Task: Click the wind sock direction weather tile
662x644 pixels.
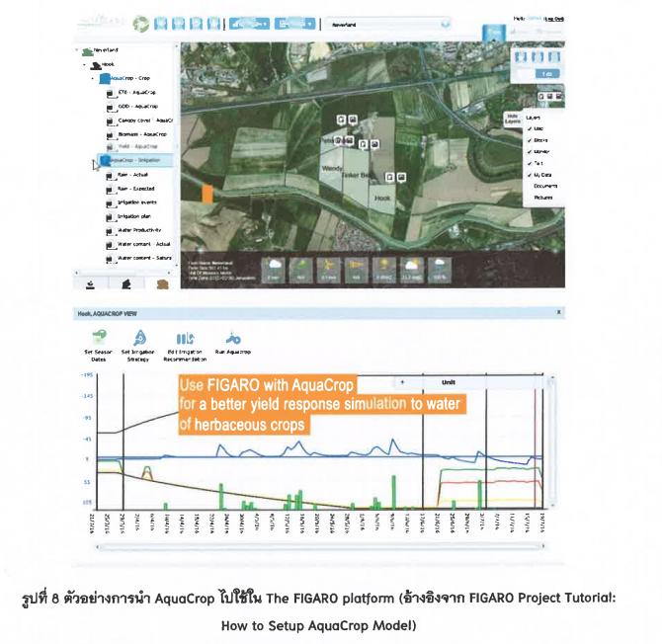Action: pyautogui.click(x=357, y=270)
